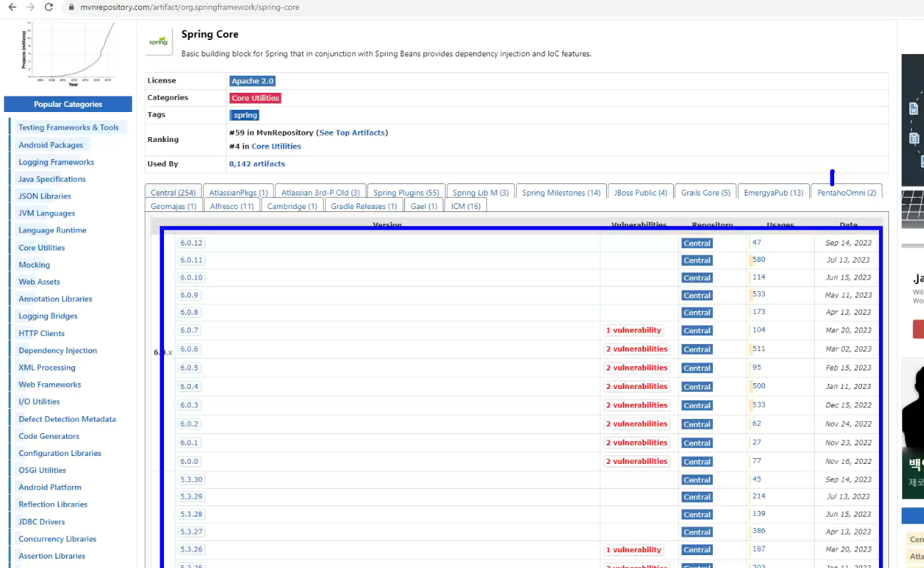Switch to the Grails Core (5) tab
The image size is (924, 568).
[706, 193]
